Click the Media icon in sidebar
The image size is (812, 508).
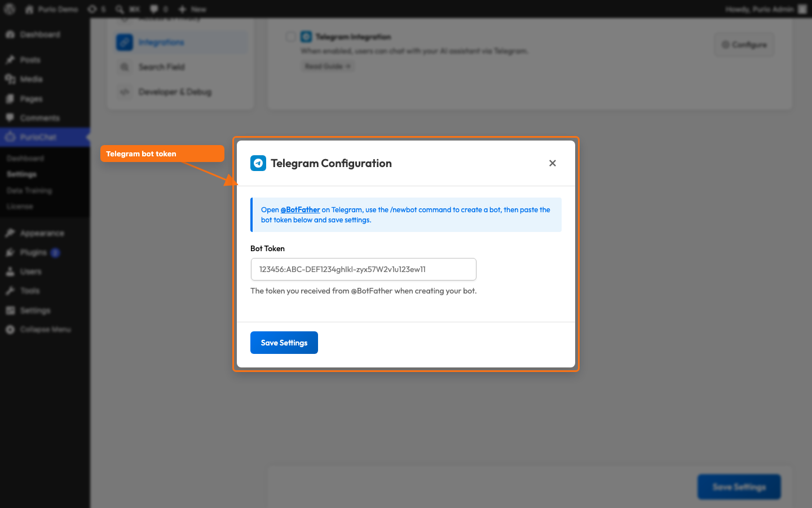click(x=10, y=79)
